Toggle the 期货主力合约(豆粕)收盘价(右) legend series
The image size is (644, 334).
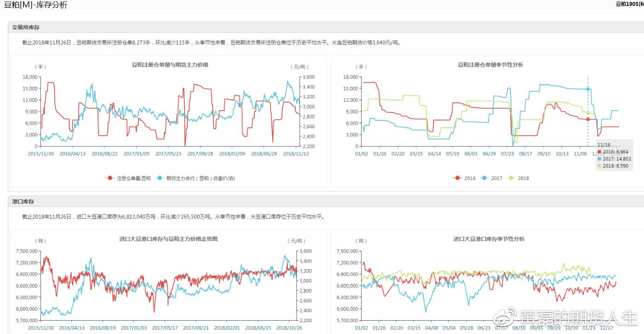coord(195,178)
